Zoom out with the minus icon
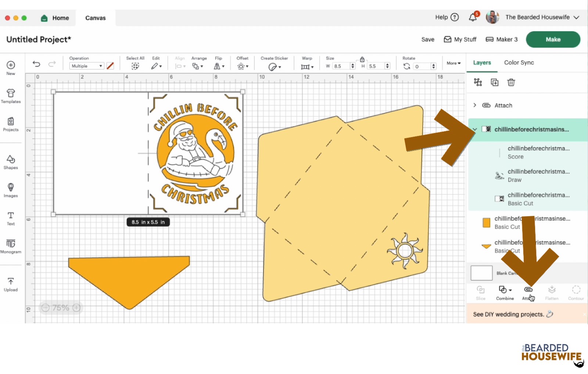588x374 pixels. 46,307
